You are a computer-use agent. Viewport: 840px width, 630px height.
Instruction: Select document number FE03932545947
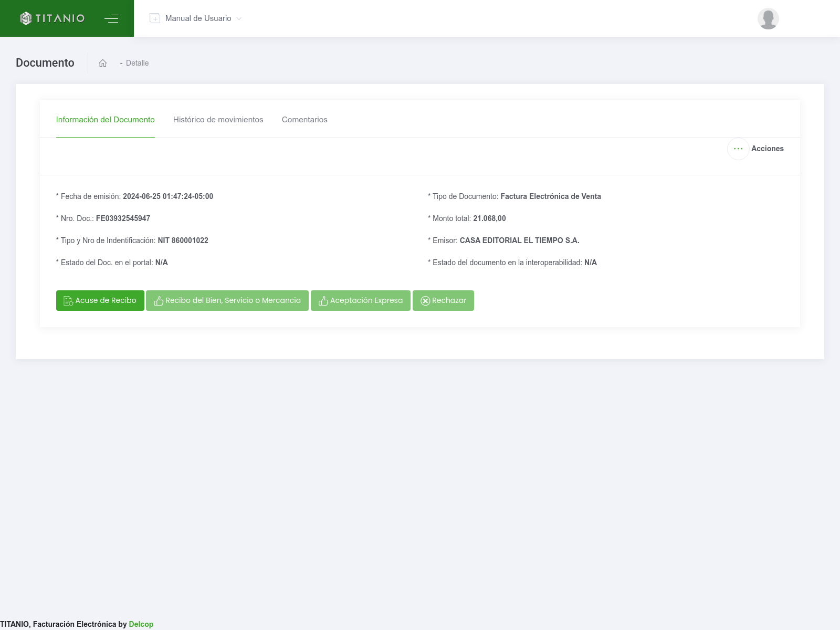tap(123, 218)
